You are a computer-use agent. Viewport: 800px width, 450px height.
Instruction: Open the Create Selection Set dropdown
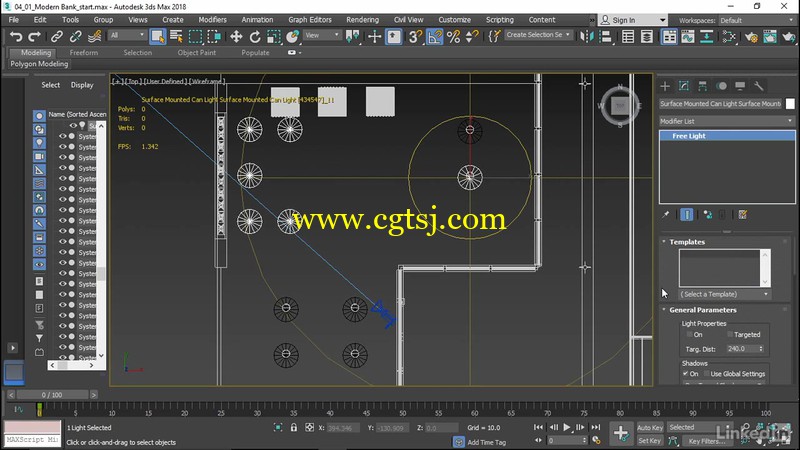538,35
